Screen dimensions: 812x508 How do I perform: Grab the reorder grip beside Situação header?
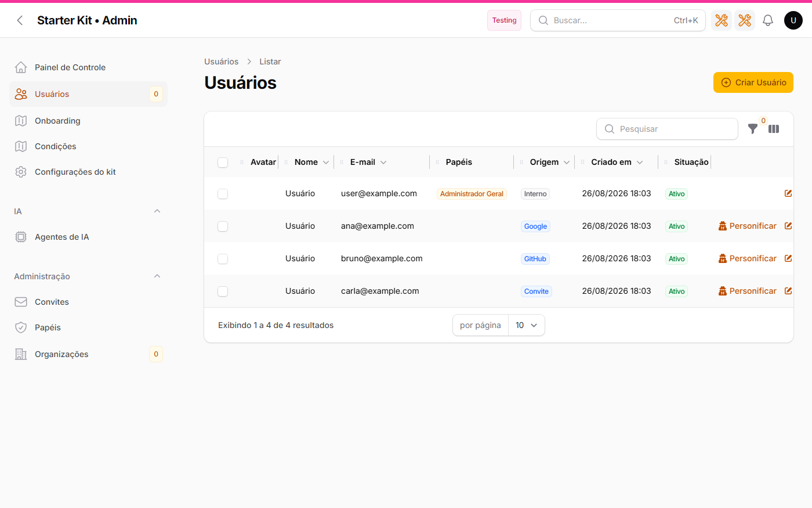pyautogui.click(x=666, y=162)
